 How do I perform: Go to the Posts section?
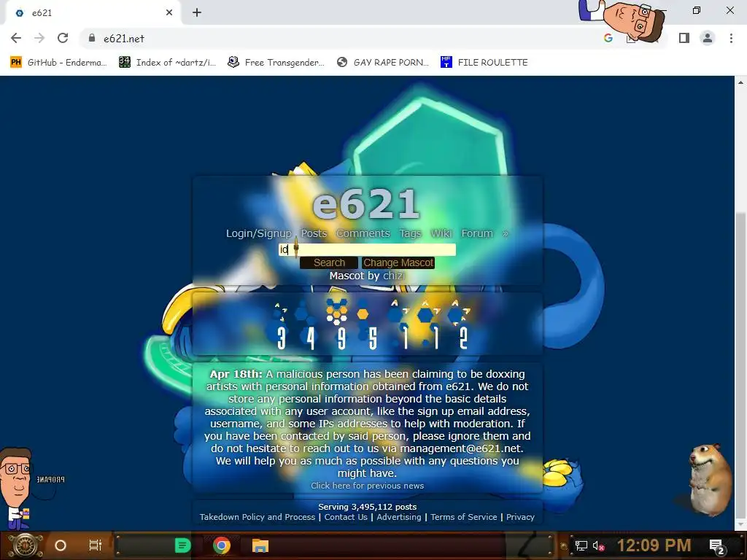314,233
